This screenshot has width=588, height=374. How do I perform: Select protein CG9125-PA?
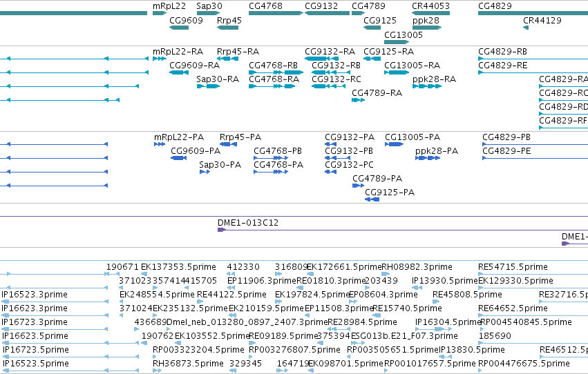[x=372, y=199]
